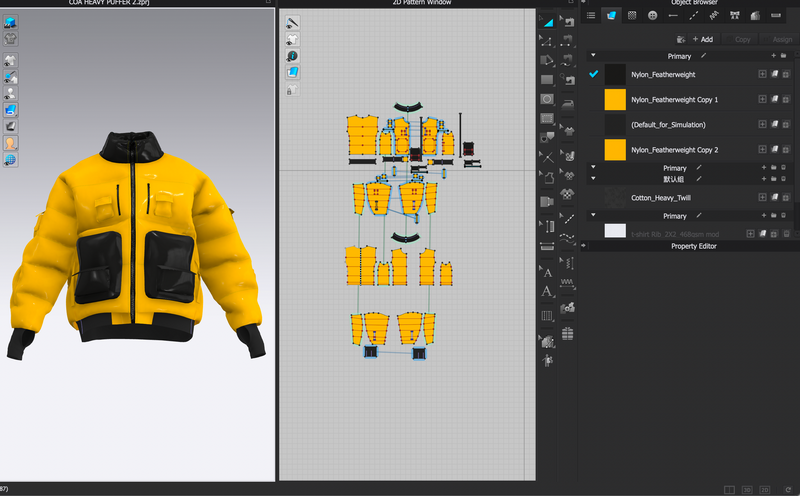Select Edit Sewing tool
Image resolution: width=800 pixels, height=496 pixels.
567,22
